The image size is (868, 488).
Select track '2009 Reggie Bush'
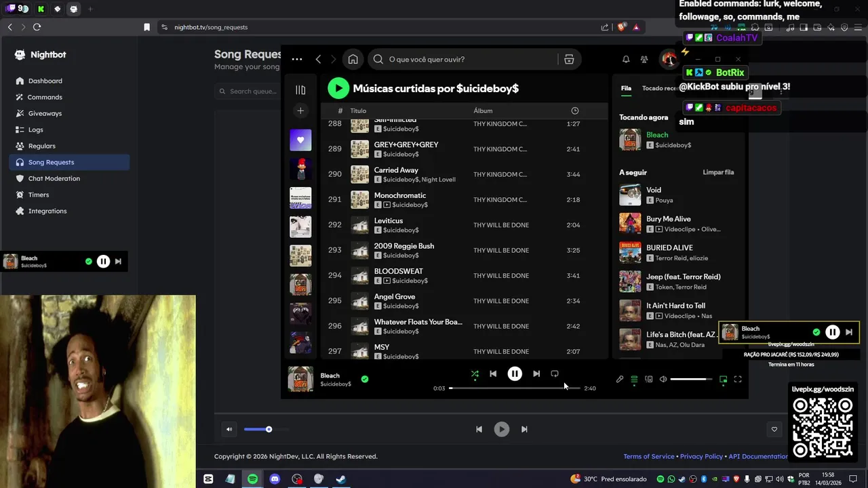click(x=465, y=250)
